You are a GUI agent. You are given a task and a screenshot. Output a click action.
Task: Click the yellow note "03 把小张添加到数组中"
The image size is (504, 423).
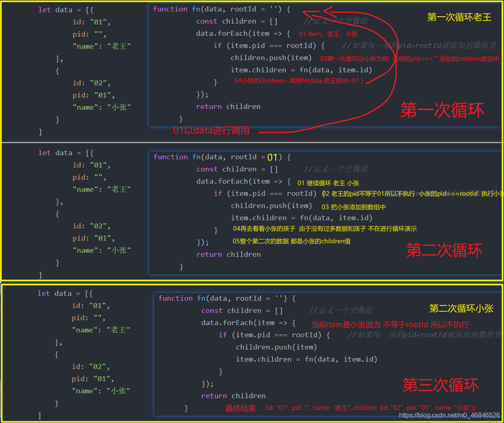pyautogui.click(x=353, y=207)
